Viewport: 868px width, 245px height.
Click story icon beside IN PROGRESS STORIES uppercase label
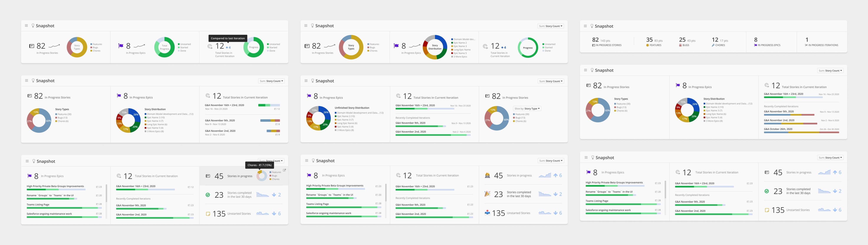click(x=593, y=45)
